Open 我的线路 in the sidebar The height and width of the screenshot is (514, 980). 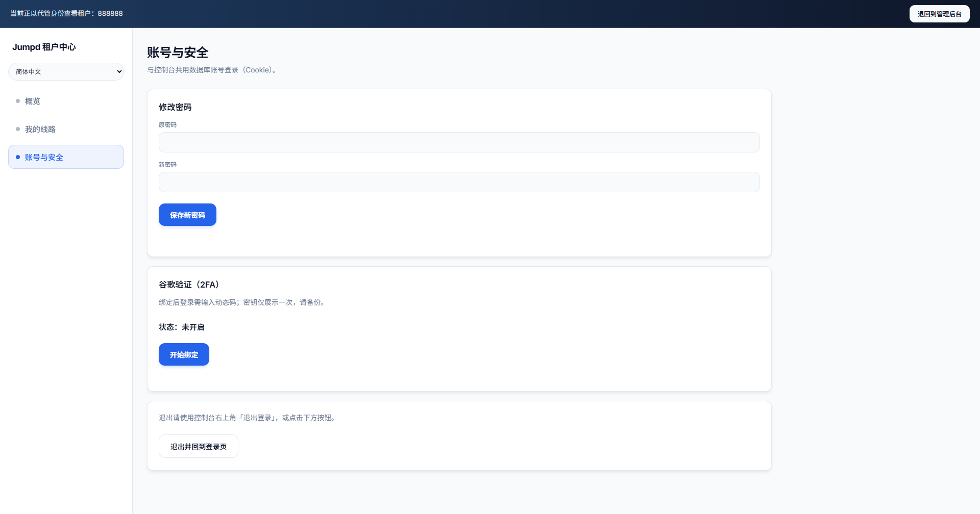(40, 129)
